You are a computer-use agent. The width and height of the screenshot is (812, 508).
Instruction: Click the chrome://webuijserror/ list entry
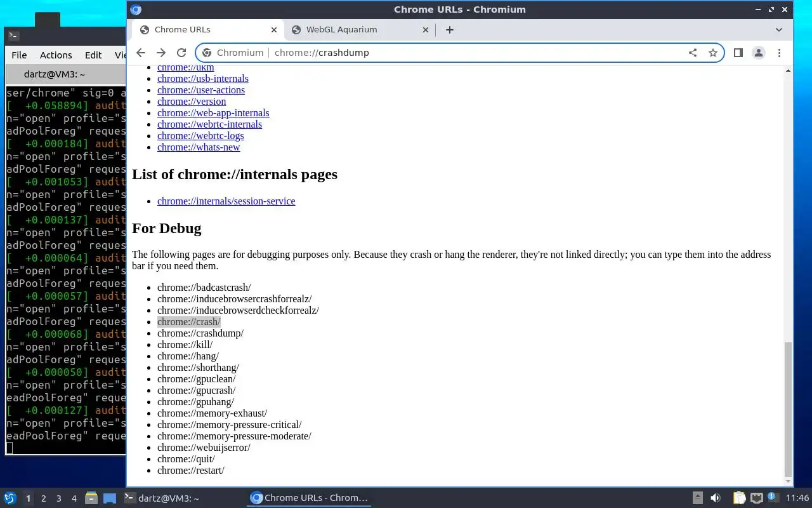coord(204,448)
